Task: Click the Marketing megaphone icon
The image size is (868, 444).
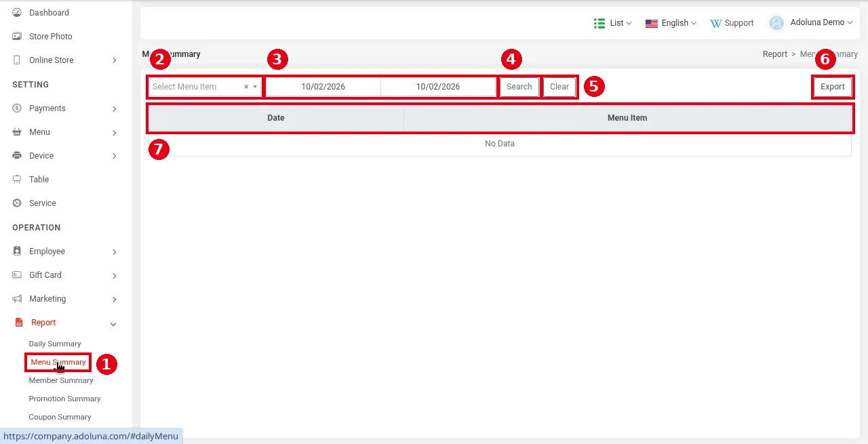Action: (x=17, y=299)
